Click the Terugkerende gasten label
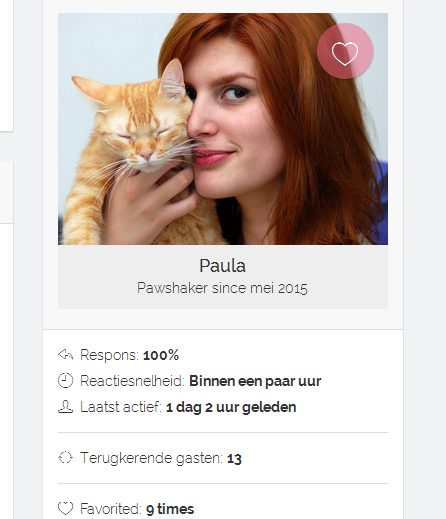This screenshot has height=519, width=446. (151, 458)
